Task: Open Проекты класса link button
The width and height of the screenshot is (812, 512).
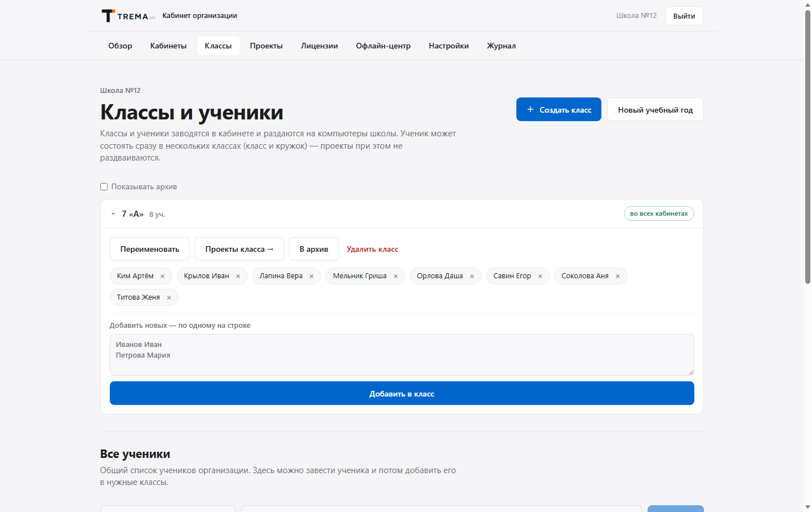Action: (239, 249)
